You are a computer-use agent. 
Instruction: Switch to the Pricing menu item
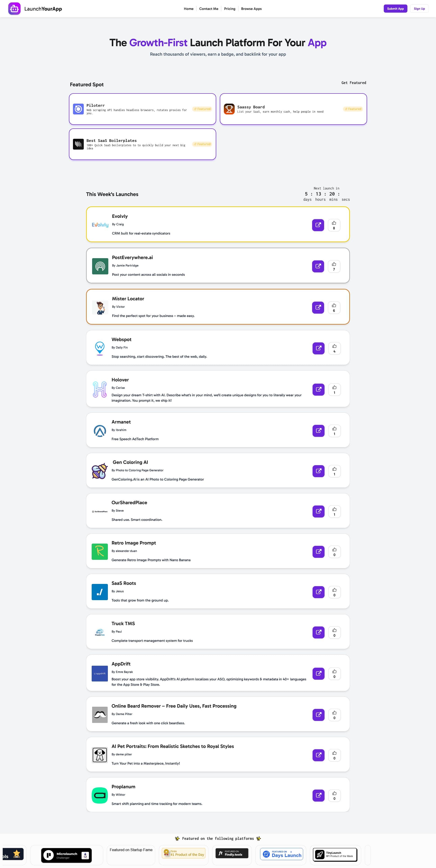click(229, 8)
